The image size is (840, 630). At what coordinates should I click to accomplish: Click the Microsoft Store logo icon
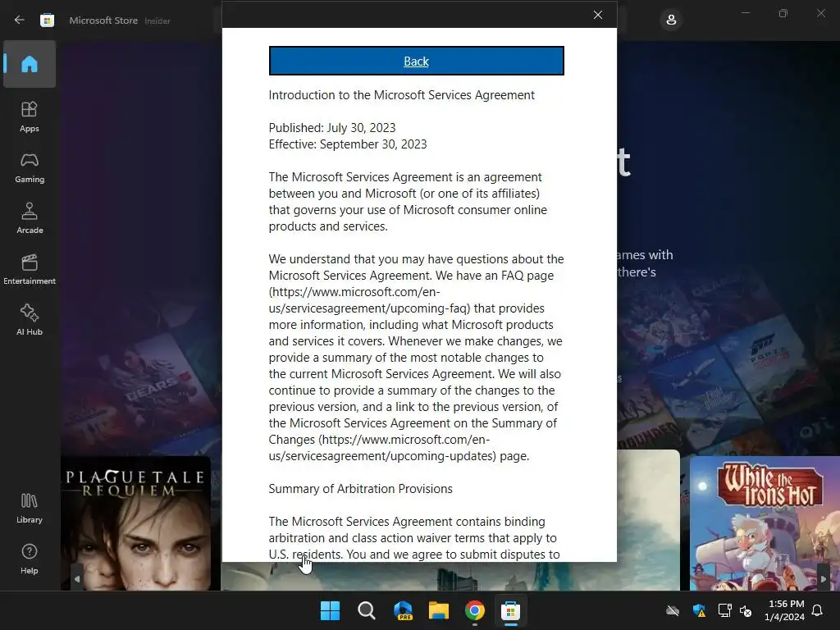coord(47,21)
